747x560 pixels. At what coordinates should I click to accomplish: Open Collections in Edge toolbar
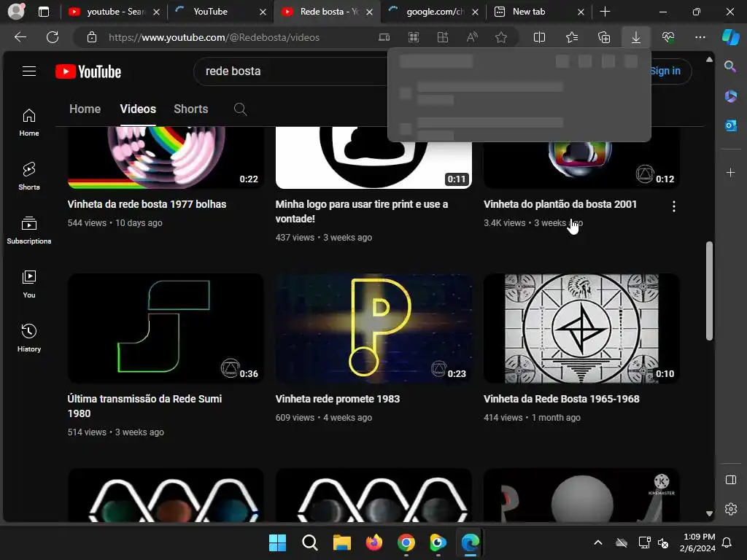[603, 37]
